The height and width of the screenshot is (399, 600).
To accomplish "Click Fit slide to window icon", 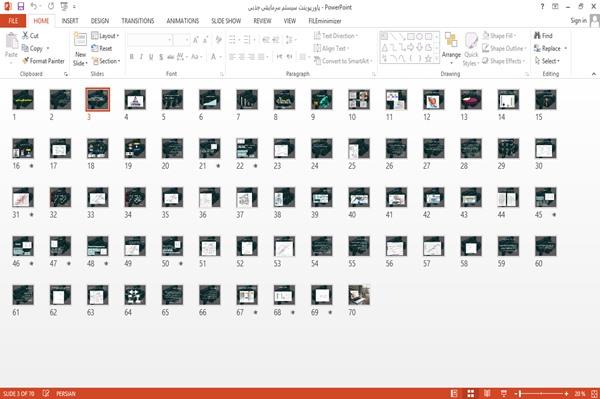I will pos(594,393).
